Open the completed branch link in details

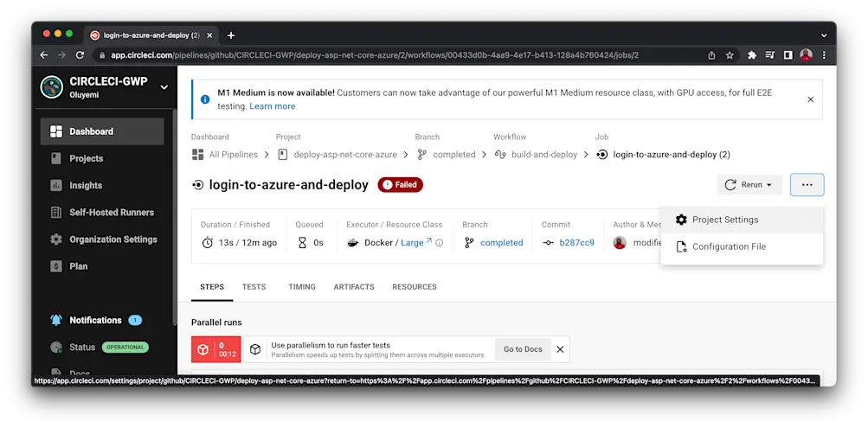click(x=502, y=243)
